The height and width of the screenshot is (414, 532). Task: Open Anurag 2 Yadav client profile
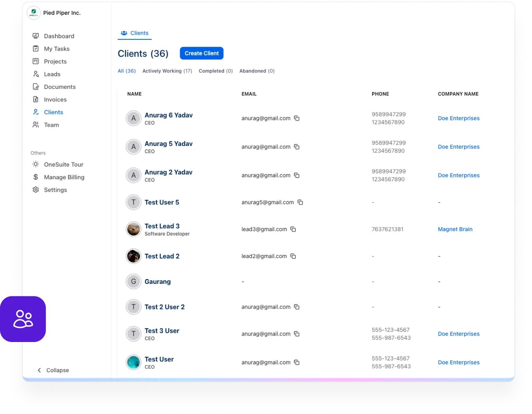pos(169,172)
